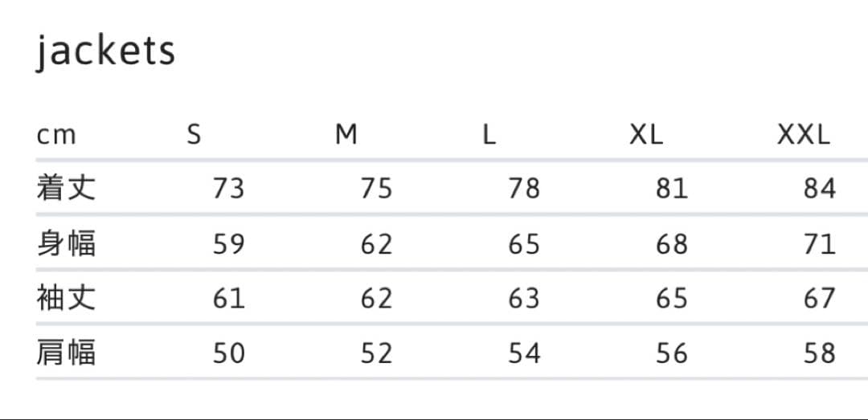Click the 身幅 value 68 for size XL
This screenshot has height=420, width=868.
point(672,244)
